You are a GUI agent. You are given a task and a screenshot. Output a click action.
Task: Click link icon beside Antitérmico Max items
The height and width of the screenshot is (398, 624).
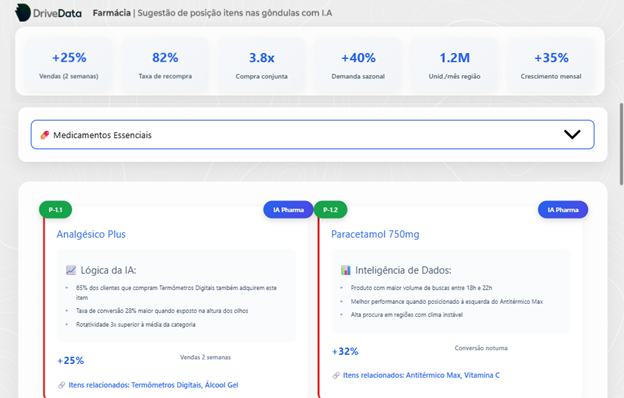pos(336,375)
